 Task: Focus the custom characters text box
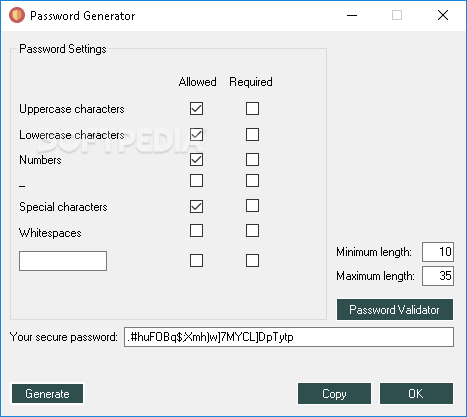tap(63, 261)
